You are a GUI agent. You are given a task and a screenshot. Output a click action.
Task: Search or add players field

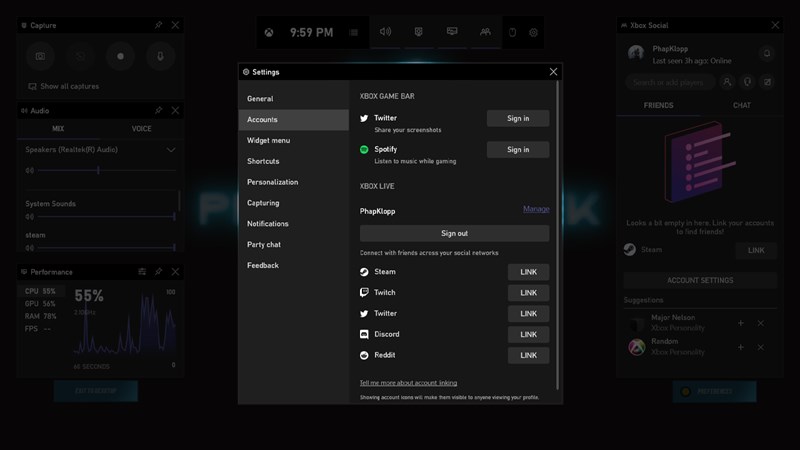point(669,82)
